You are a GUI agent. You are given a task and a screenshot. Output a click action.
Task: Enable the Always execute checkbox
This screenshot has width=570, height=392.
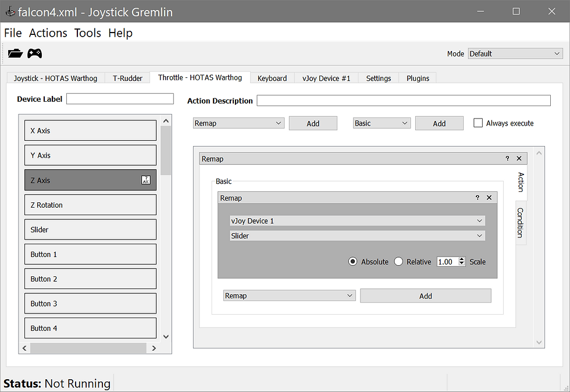[478, 123]
